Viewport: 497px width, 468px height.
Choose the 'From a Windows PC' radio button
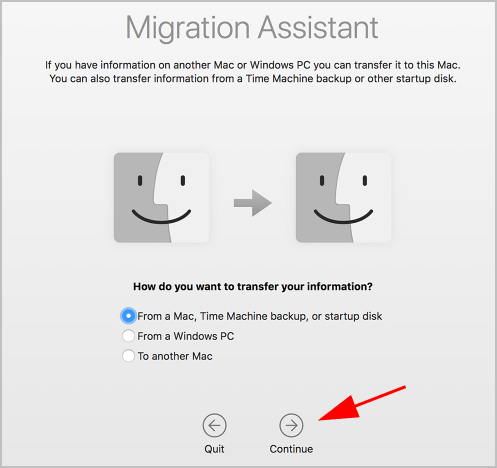[128, 336]
